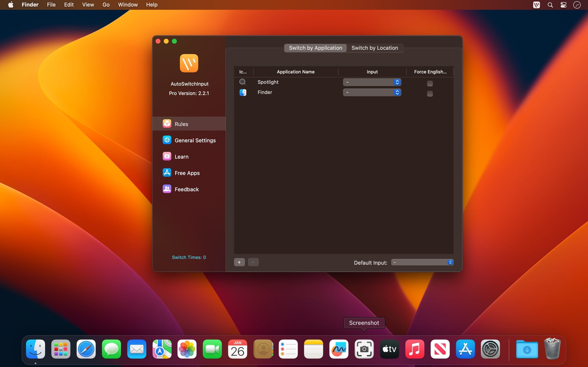Open the Screenshot app in the Dock
The width and height of the screenshot is (588, 367).
(364, 349)
